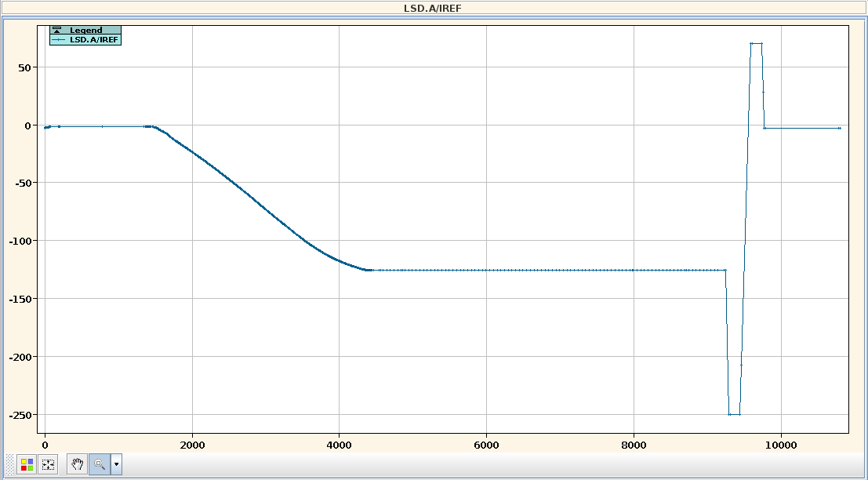The height and width of the screenshot is (480, 868).
Task: Click the flat curve segment above 6000
Action: (x=486, y=270)
